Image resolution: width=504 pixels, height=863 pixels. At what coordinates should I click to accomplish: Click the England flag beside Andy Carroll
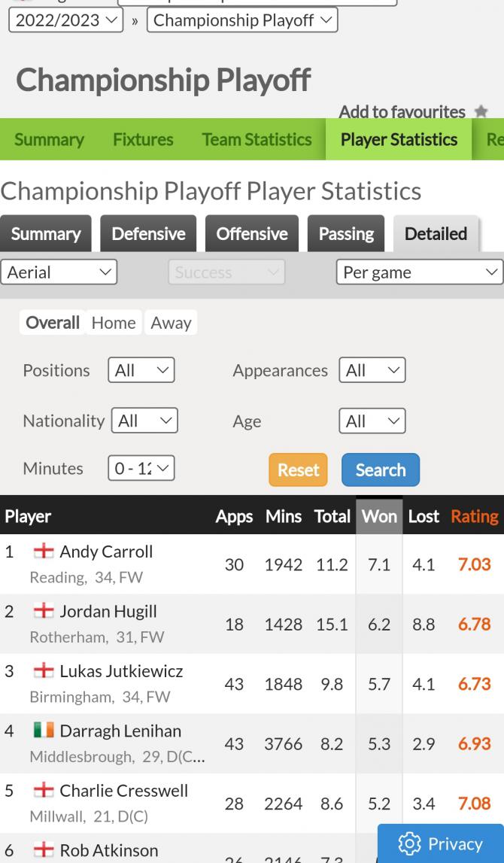point(44,552)
